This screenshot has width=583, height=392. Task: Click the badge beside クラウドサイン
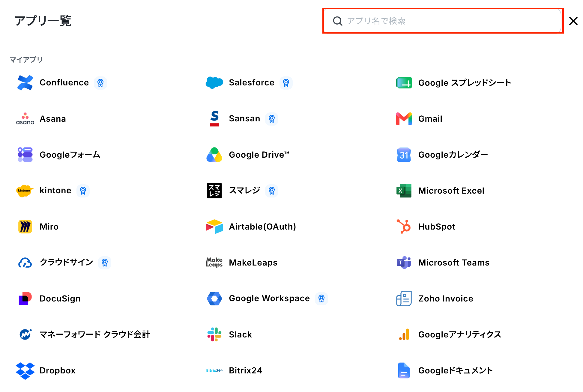[105, 263]
